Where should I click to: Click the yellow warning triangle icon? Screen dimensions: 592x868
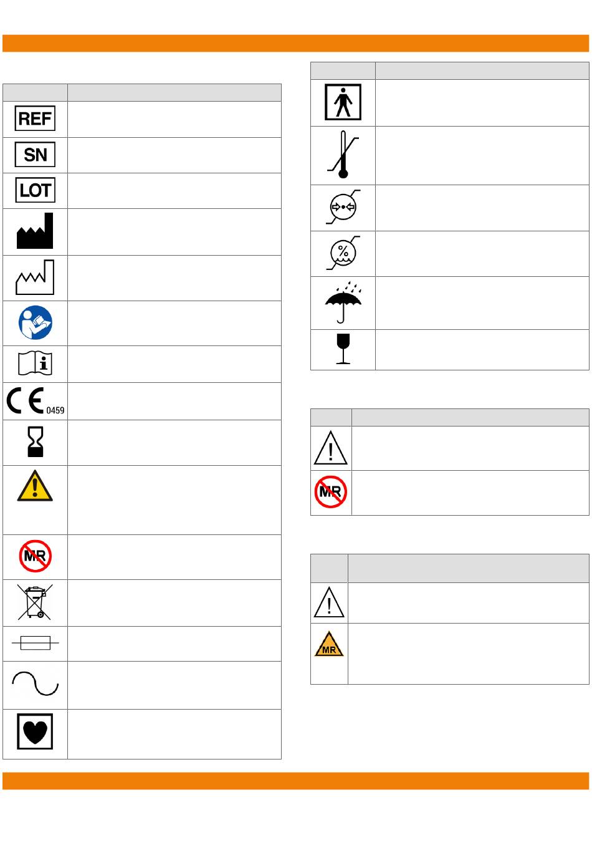tap(35, 486)
